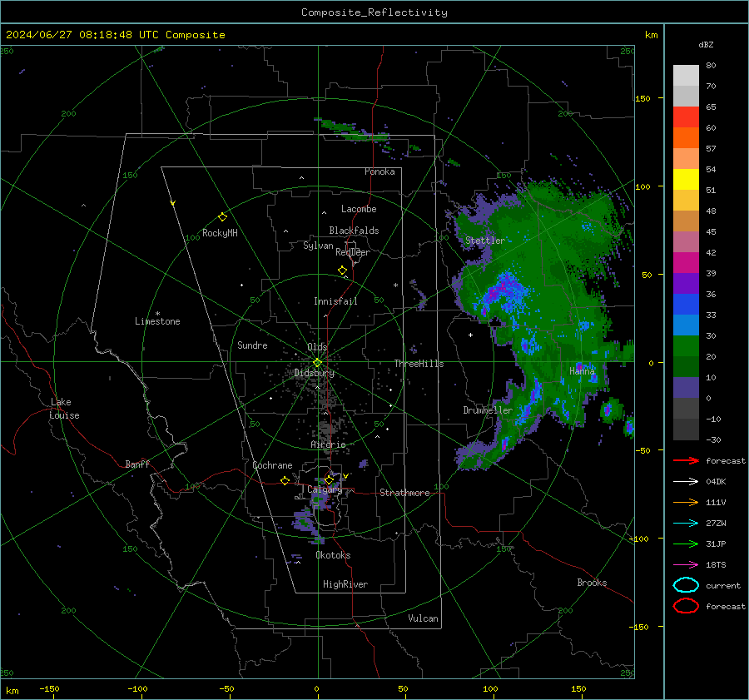
Task: Select the Vulcan label
Action: point(424,618)
